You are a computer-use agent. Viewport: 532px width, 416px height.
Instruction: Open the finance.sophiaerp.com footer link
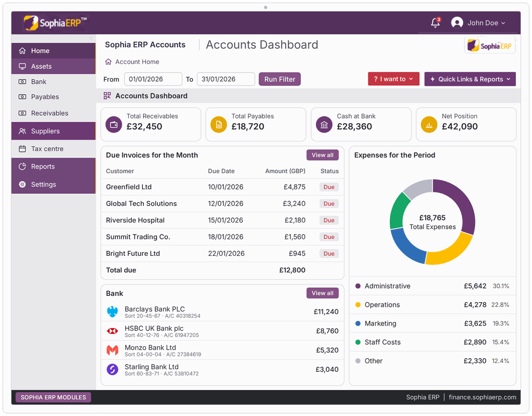click(482, 397)
